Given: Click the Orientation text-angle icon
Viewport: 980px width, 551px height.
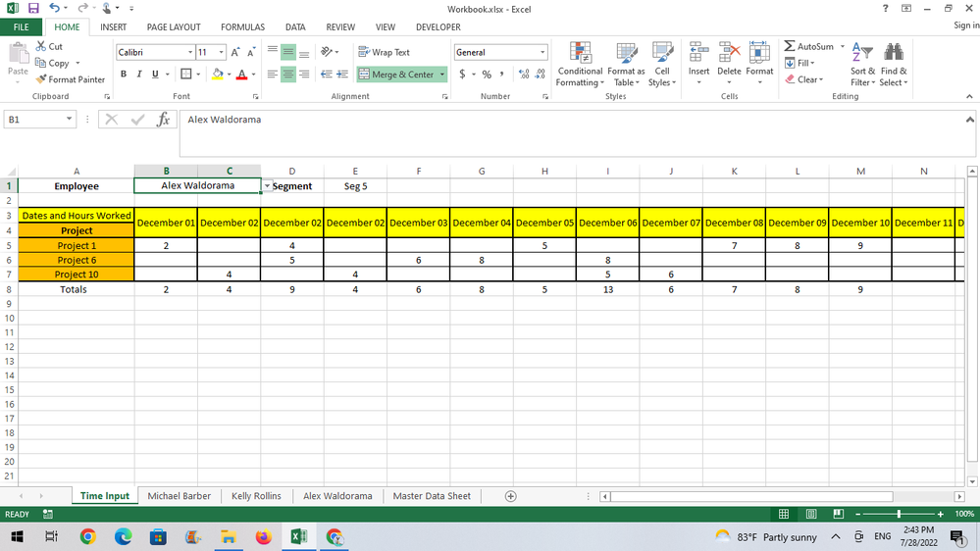Looking at the screenshot, I should [x=327, y=52].
